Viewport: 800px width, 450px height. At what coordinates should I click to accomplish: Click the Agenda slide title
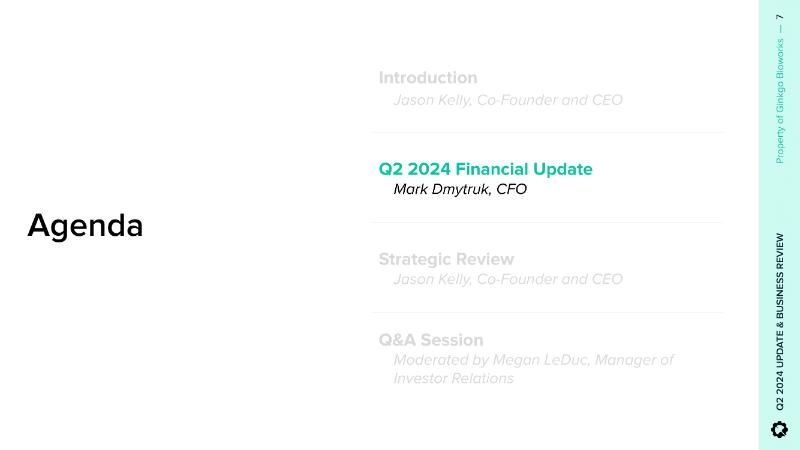click(x=85, y=226)
